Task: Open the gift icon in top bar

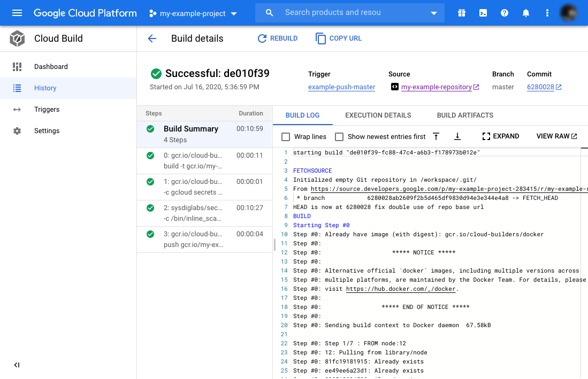Action: [x=462, y=13]
